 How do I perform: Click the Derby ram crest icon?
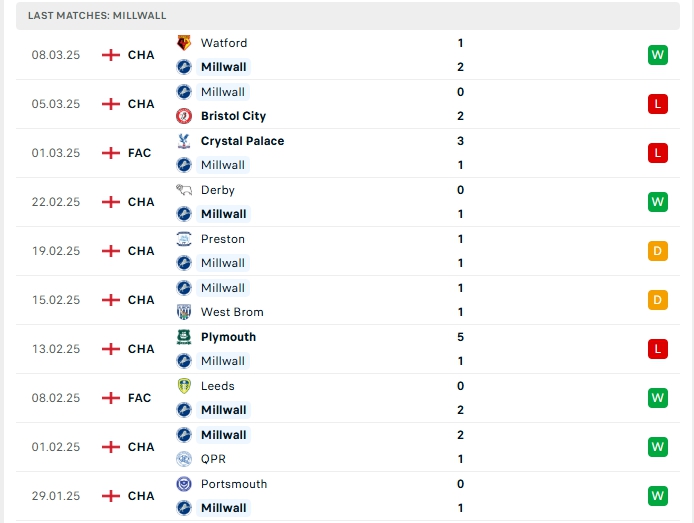point(184,190)
